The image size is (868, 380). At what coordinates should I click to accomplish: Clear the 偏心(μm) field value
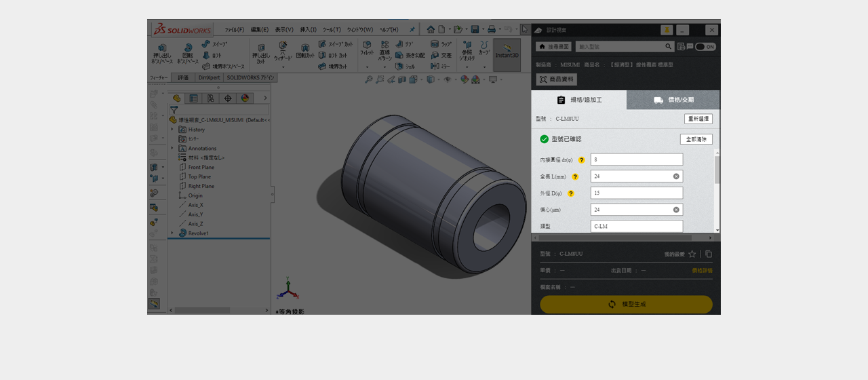[x=676, y=210]
